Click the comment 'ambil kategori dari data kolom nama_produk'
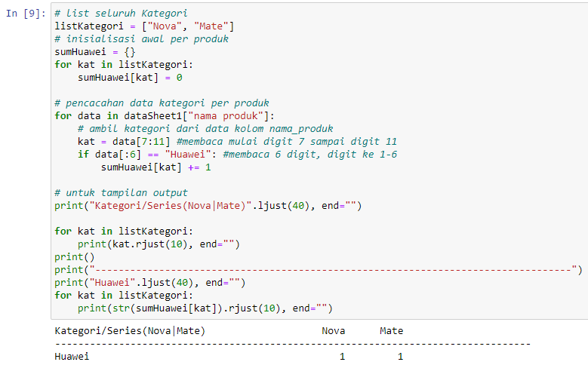588x368 pixels. [205, 129]
